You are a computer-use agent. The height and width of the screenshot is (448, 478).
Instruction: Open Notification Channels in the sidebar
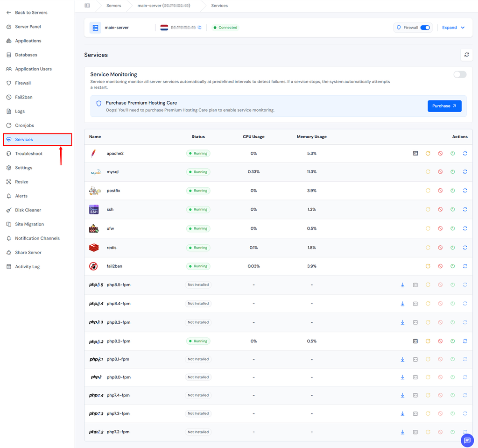click(x=37, y=238)
